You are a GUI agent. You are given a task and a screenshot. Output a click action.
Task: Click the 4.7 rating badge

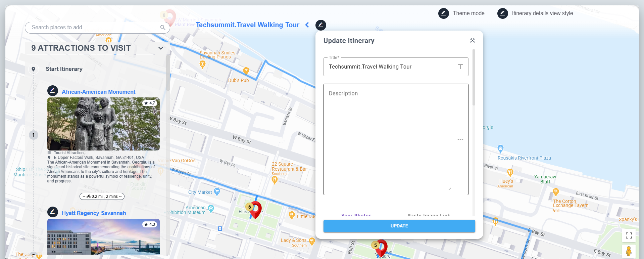pos(150,103)
